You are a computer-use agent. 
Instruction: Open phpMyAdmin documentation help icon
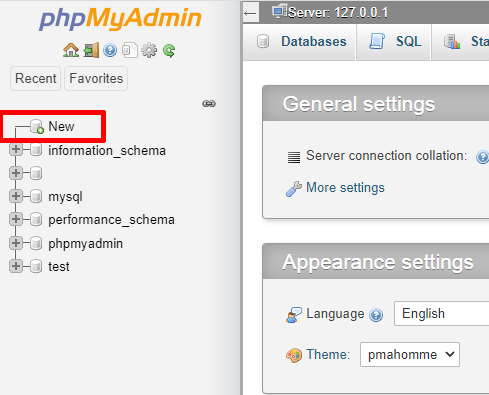(110, 50)
